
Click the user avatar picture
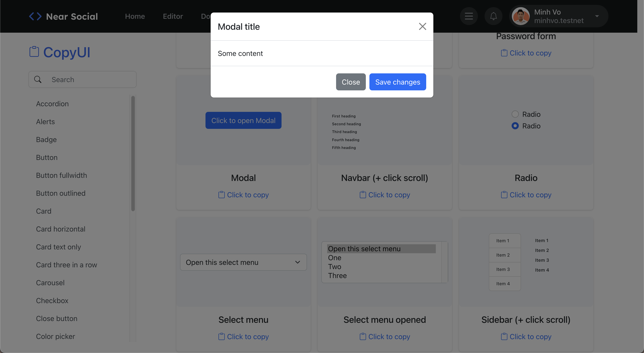[521, 16]
